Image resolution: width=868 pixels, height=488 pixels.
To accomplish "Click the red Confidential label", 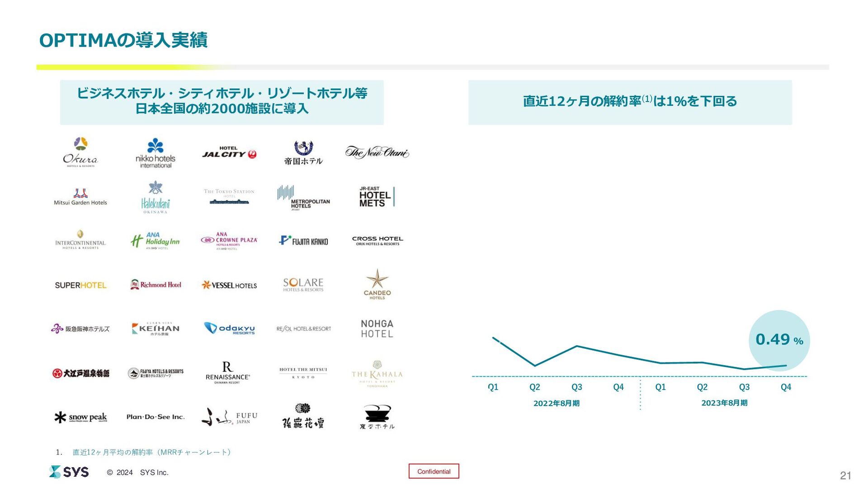I will tap(434, 471).
